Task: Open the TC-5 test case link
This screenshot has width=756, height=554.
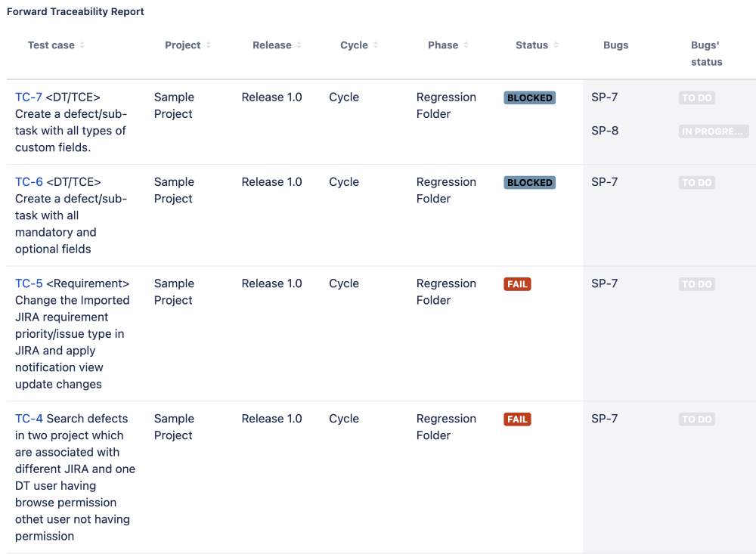Action: click(x=29, y=283)
